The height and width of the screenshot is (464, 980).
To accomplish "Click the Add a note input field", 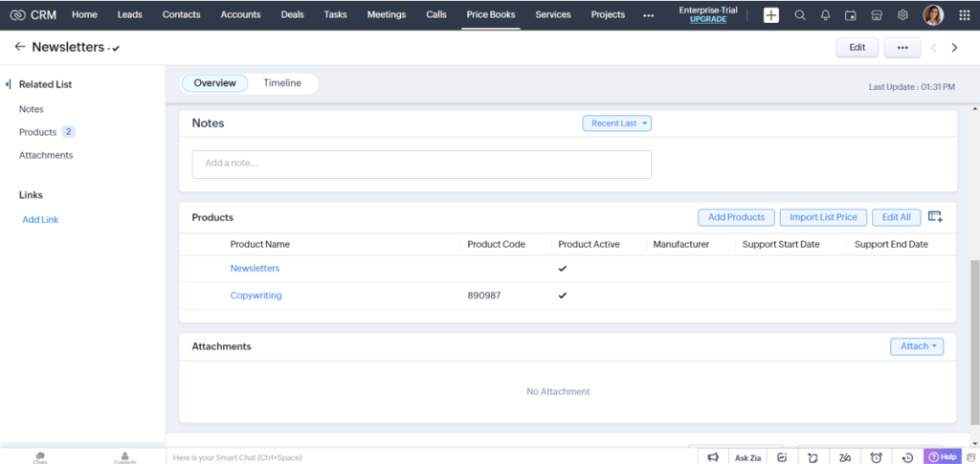I will click(421, 164).
